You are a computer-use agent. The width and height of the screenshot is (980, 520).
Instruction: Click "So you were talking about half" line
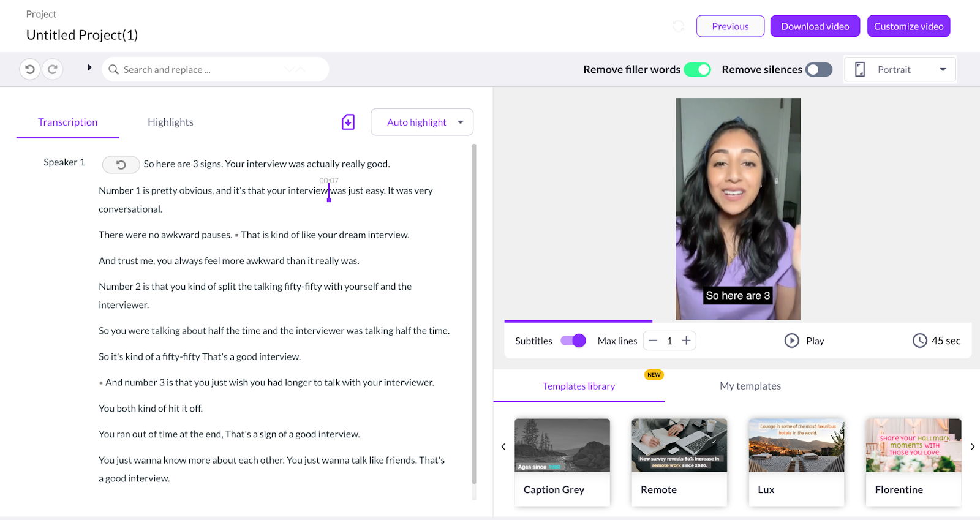274,331
